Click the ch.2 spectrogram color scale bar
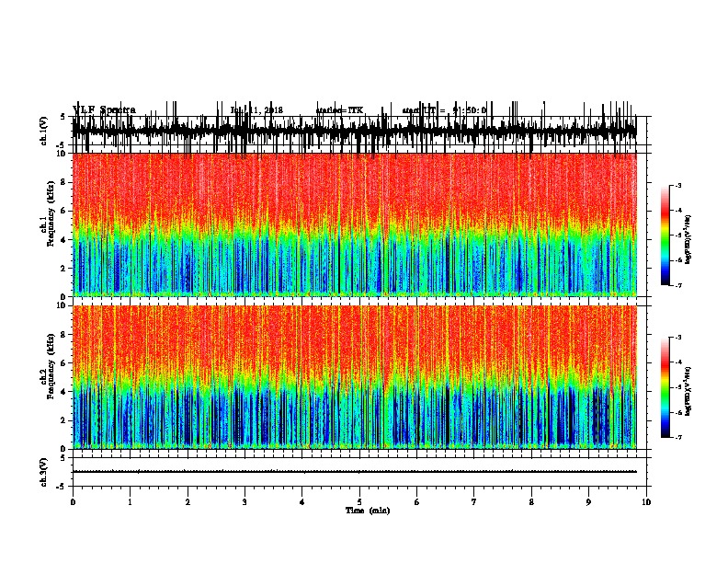The width and height of the screenshot is (728, 563). click(665, 387)
